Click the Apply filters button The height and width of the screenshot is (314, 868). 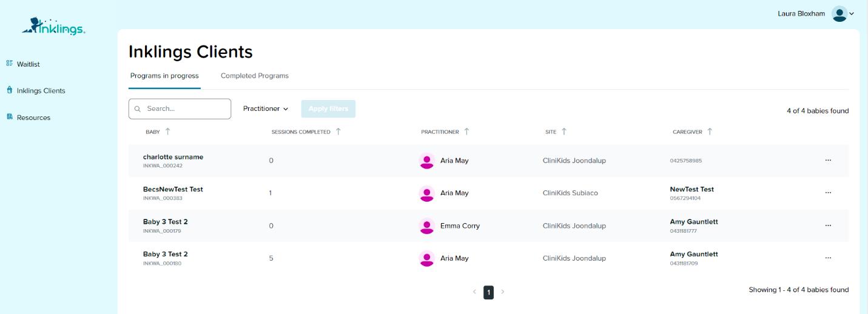click(x=328, y=109)
